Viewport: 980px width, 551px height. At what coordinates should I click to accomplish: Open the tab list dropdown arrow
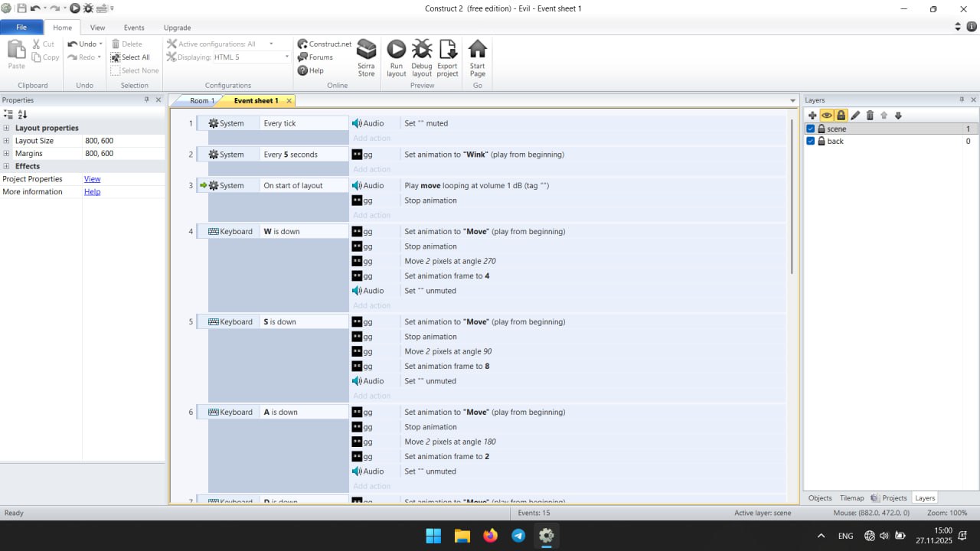pos(793,101)
